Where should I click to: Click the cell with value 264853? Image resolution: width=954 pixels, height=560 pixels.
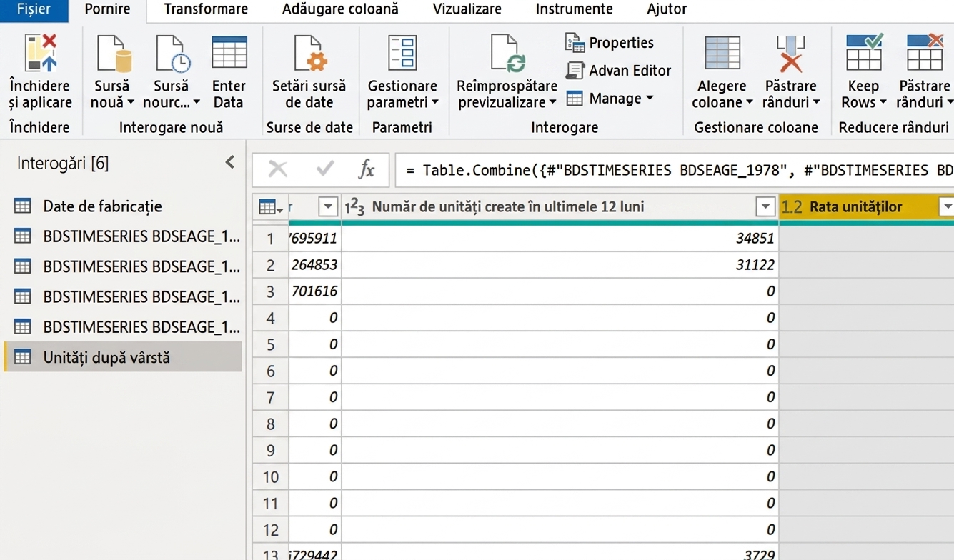click(315, 265)
